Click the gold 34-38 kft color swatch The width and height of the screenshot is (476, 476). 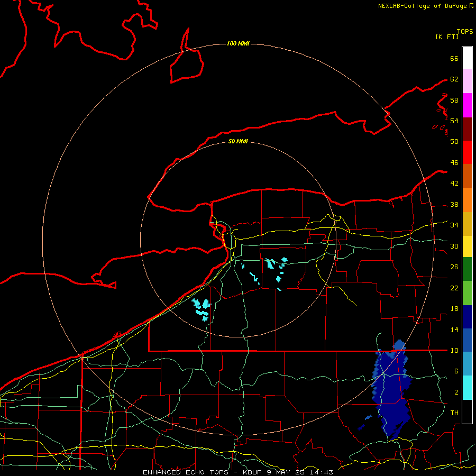(x=467, y=224)
